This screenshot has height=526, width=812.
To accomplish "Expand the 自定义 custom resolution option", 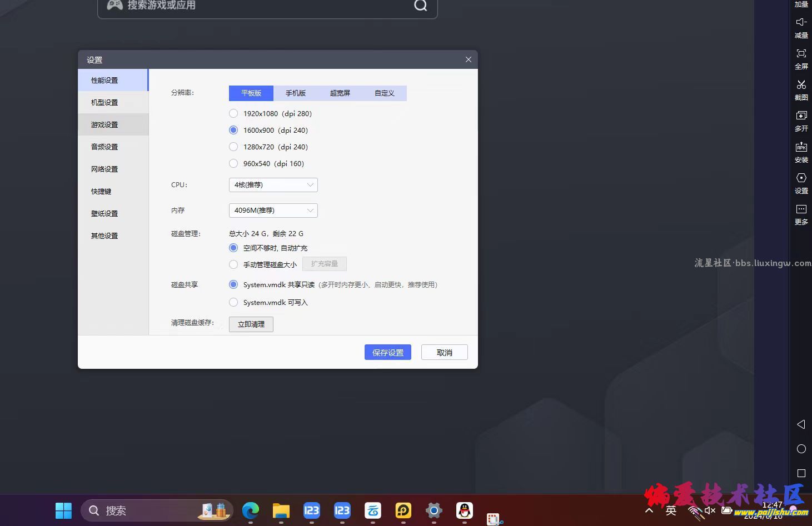I will tap(384, 93).
